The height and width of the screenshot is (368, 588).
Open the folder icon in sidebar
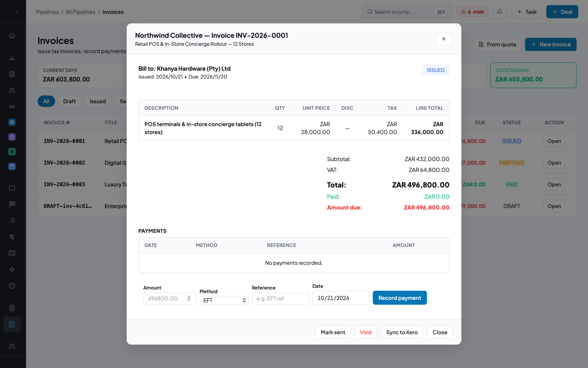[x=12, y=188]
